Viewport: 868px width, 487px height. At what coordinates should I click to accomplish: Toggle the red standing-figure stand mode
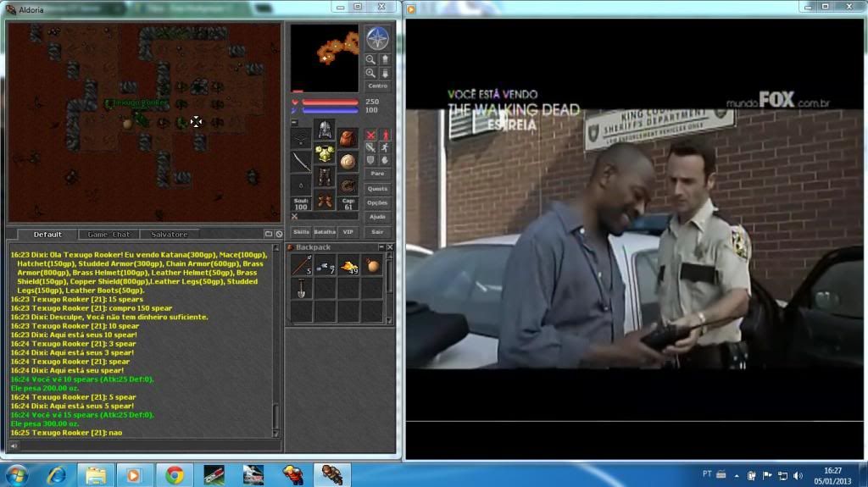click(x=386, y=135)
